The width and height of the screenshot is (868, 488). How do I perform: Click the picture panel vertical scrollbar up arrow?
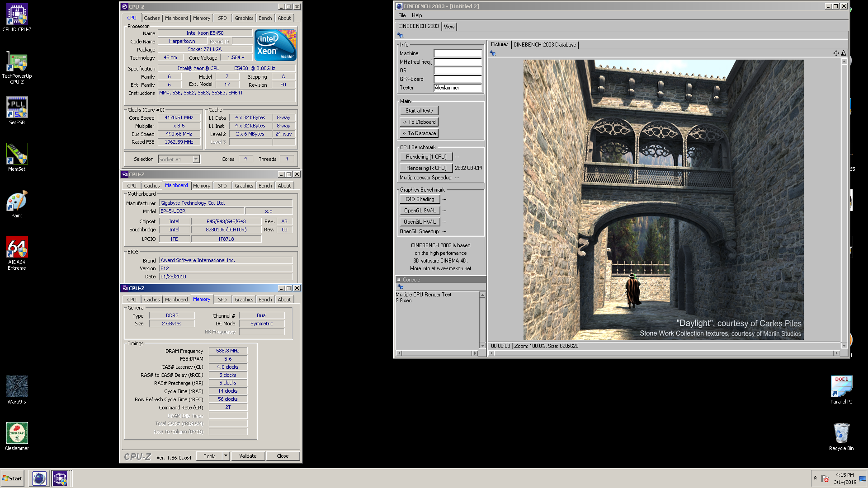(844, 61)
